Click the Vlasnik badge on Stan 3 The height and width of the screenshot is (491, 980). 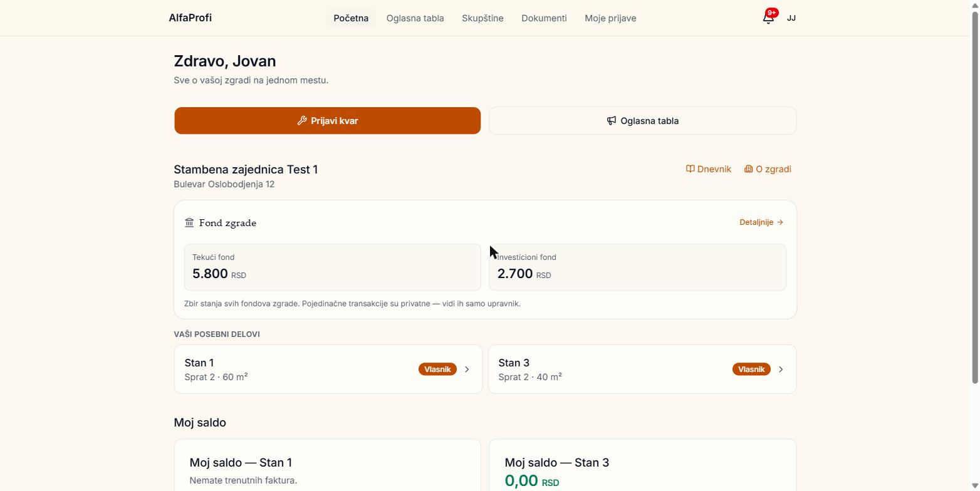click(x=751, y=370)
